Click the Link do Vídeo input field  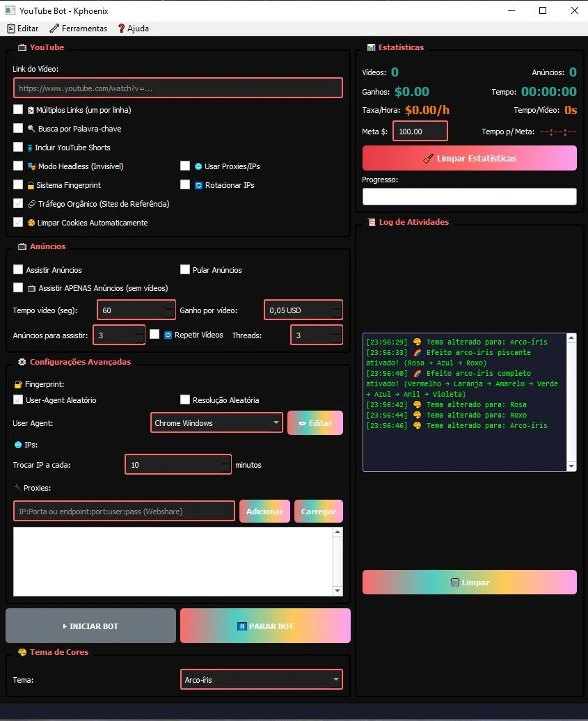point(177,88)
